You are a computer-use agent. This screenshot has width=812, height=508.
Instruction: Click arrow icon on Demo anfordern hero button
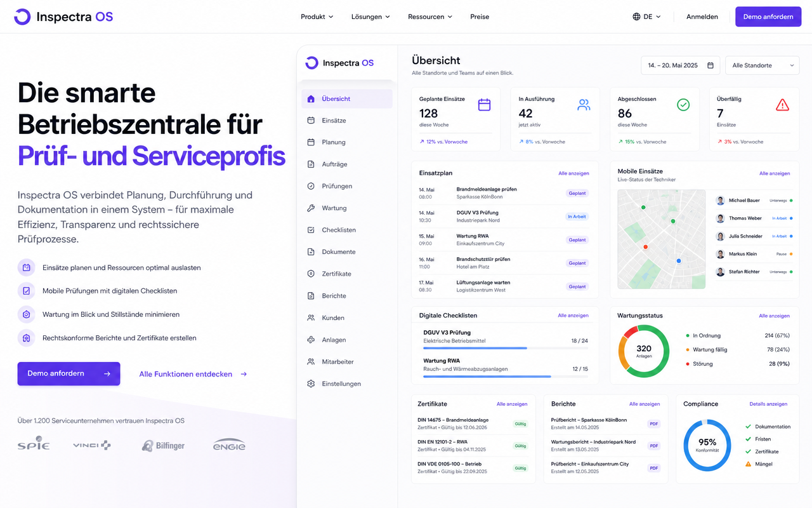[107, 374]
